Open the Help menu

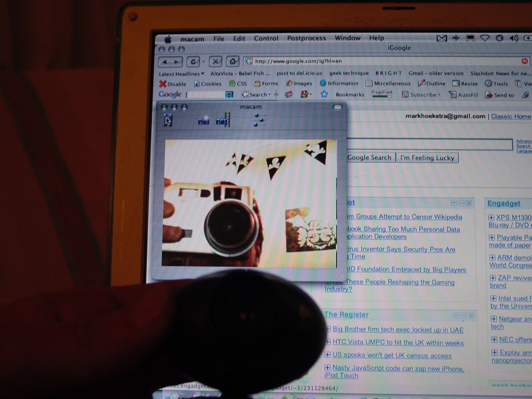pyautogui.click(x=377, y=37)
